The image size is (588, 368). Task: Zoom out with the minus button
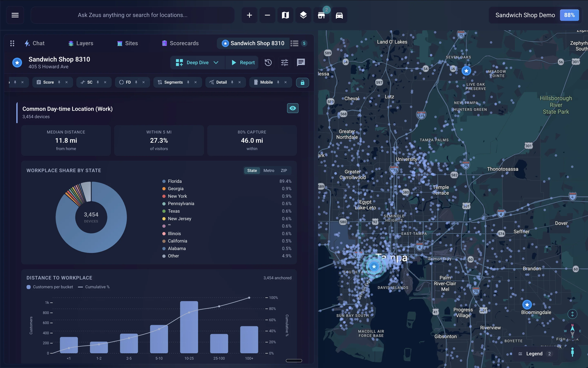267,15
